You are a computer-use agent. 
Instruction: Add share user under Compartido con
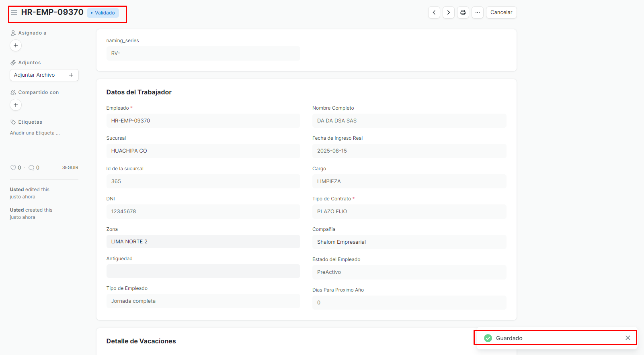[x=16, y=105]
